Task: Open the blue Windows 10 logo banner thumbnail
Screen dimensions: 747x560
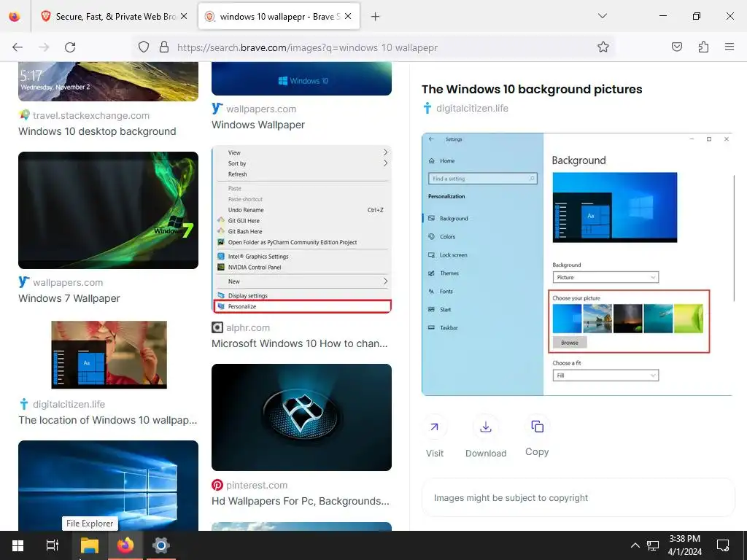Action: click(x=301, y=79)
